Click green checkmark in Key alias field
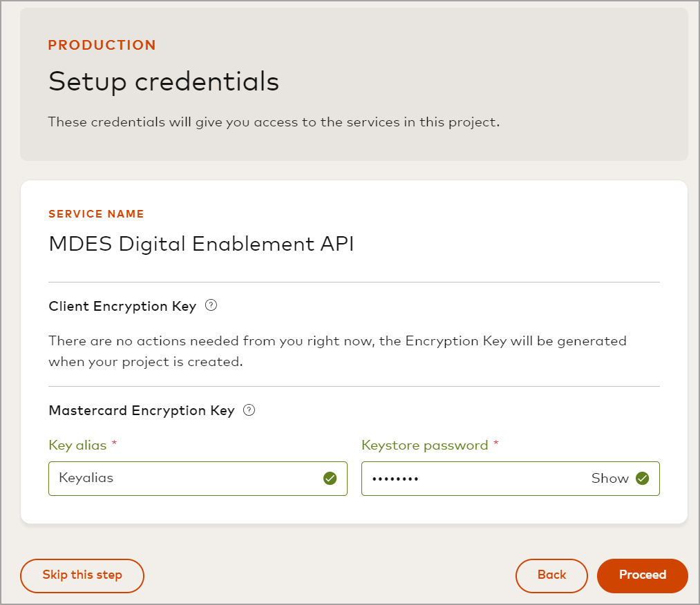 coord(330,478)
